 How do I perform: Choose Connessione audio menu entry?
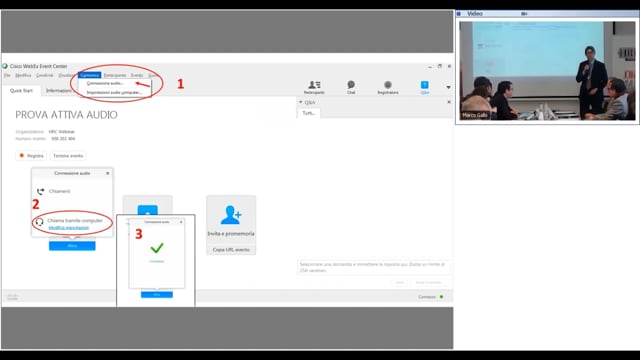coord(105,83)
